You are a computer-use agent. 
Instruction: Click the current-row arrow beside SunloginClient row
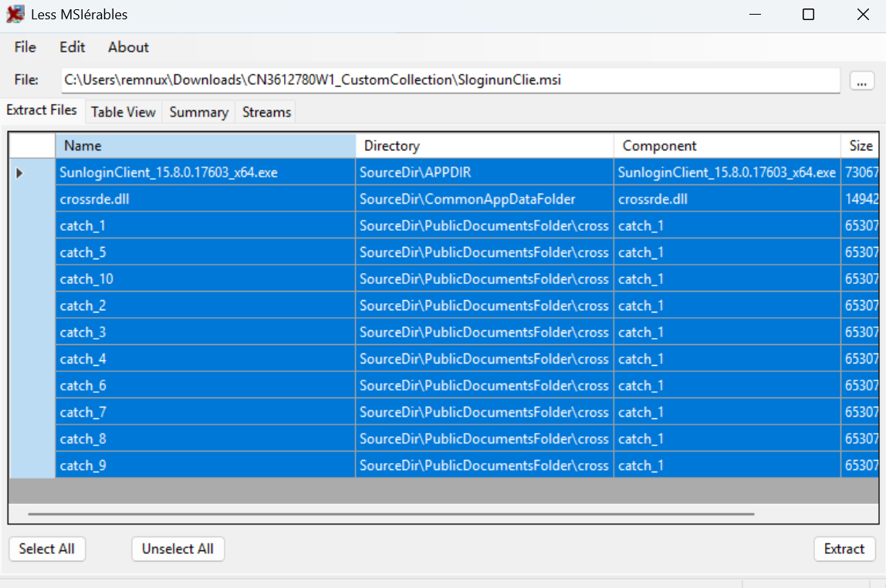[x=20, y=173]
